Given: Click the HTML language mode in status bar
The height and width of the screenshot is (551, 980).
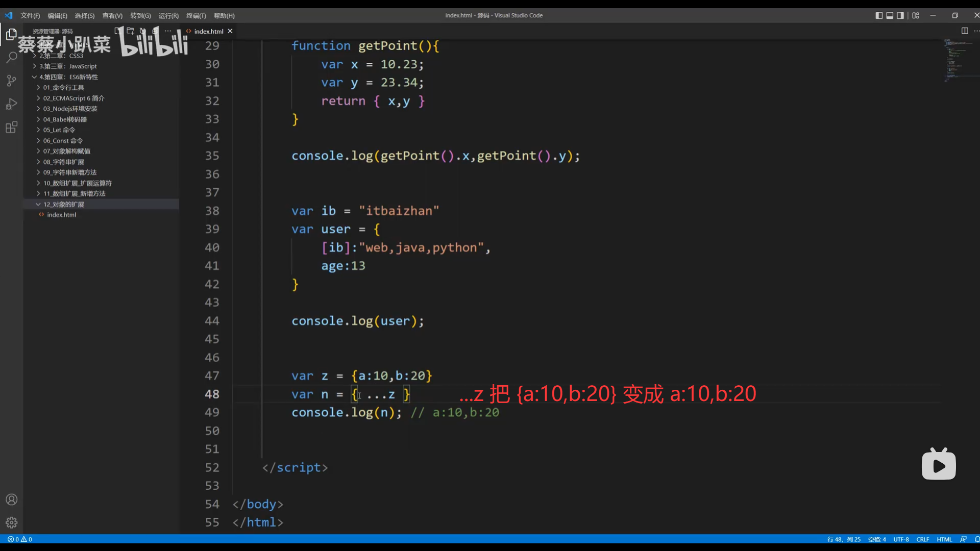Looking at the screenshot, I should (944, 539).
